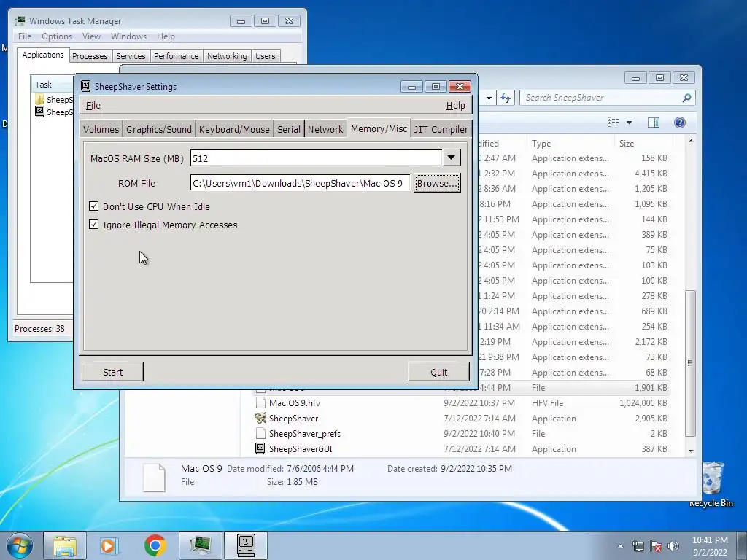Open the SheepShaver Settings File menu
747x560 pixels.
[93, 105]
